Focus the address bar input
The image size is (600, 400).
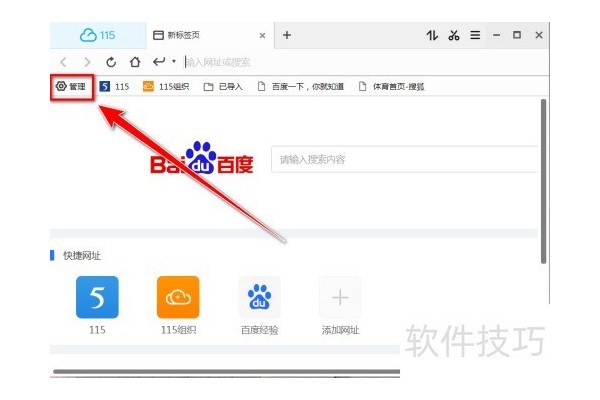364,62
